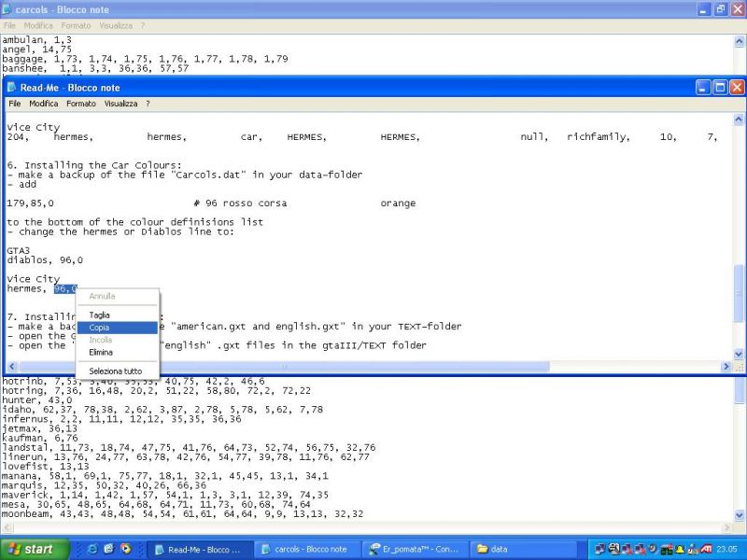Open Visualizza menu of Read-Me notepad
The height and width of the screenshot is (560, 747).
120,104
